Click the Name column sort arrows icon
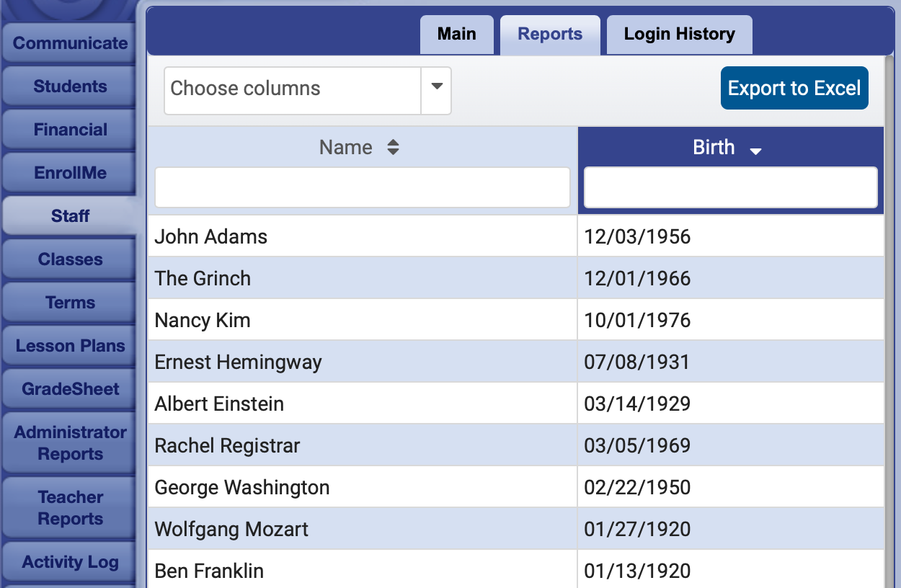 (393, 148)
